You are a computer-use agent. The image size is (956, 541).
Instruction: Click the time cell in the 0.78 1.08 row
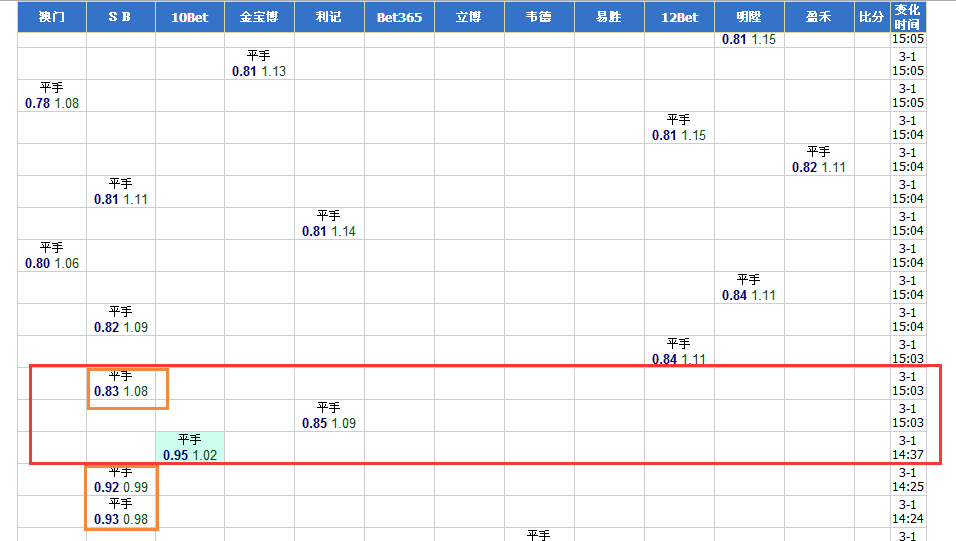908,96
